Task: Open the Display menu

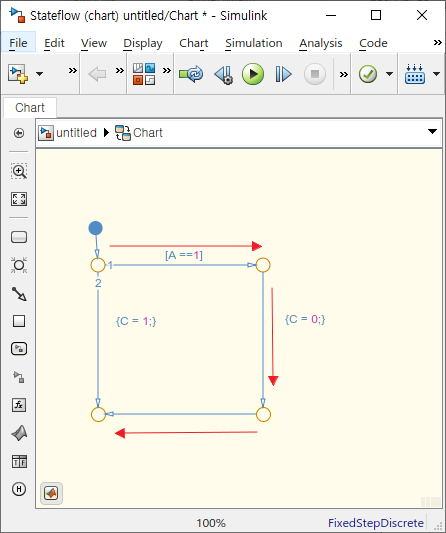Action: tap(143, 43)
